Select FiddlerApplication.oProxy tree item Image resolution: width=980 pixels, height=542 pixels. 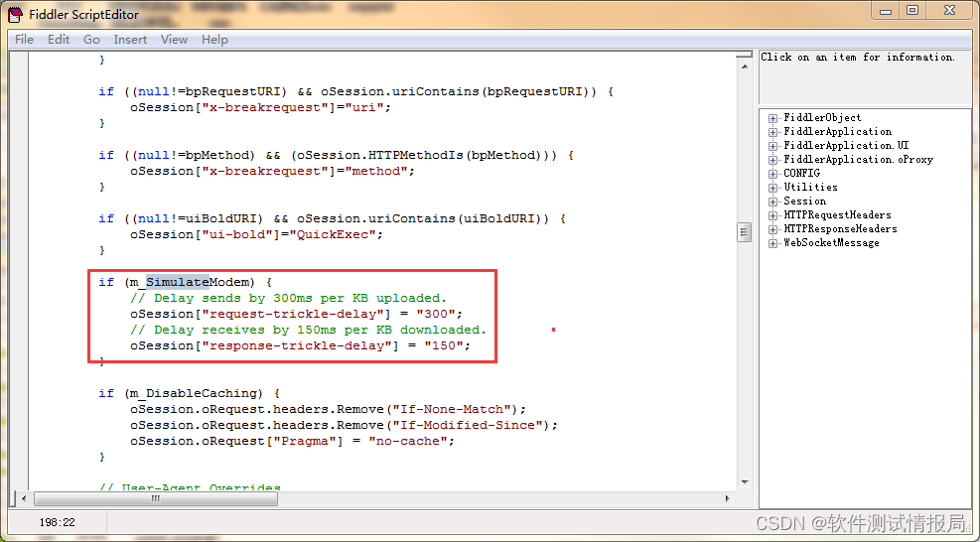tap(858, 160)
